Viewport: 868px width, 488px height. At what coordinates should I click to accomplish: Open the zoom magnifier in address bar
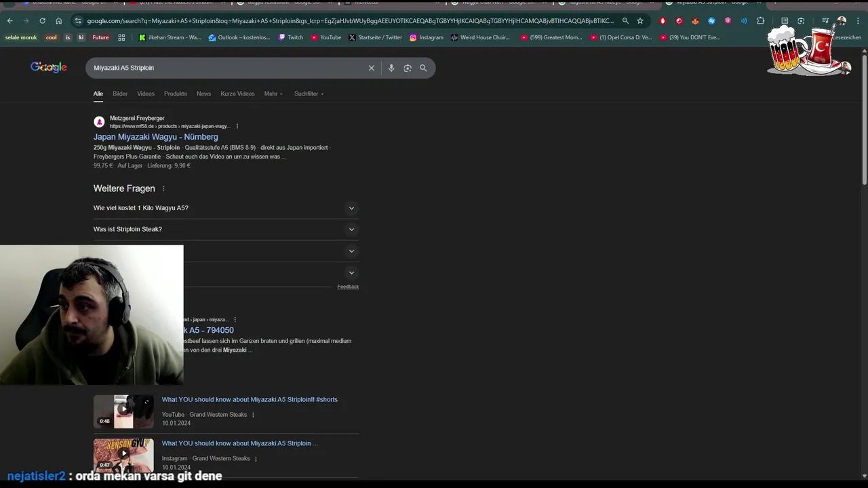tap(625, 21)
